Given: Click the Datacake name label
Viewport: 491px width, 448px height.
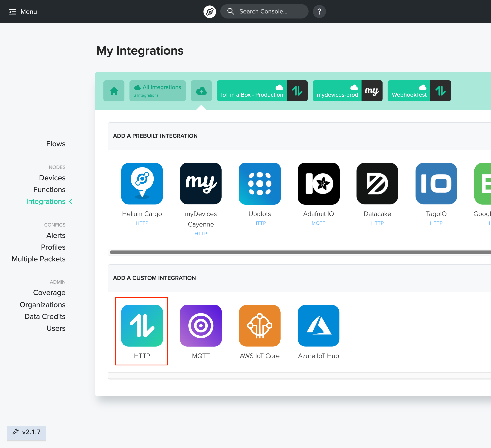Looking at the screenshot, I should click(x=377, y=214).
